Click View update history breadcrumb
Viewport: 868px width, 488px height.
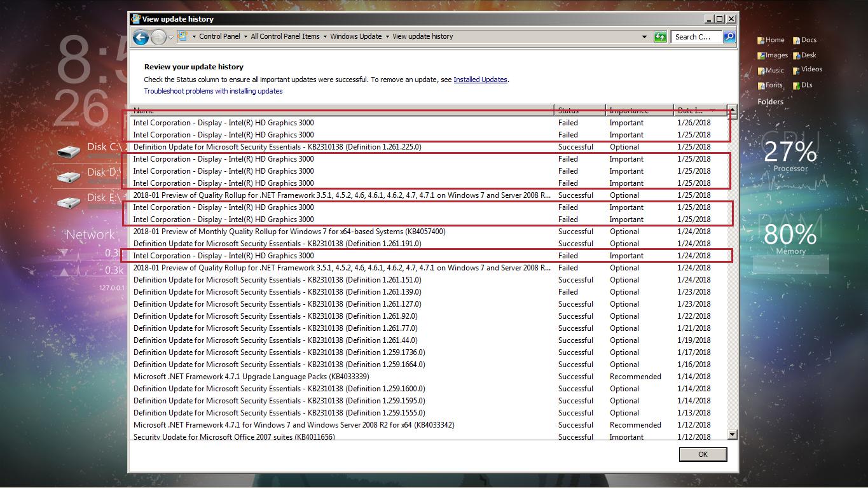click(x=423, y=36)
